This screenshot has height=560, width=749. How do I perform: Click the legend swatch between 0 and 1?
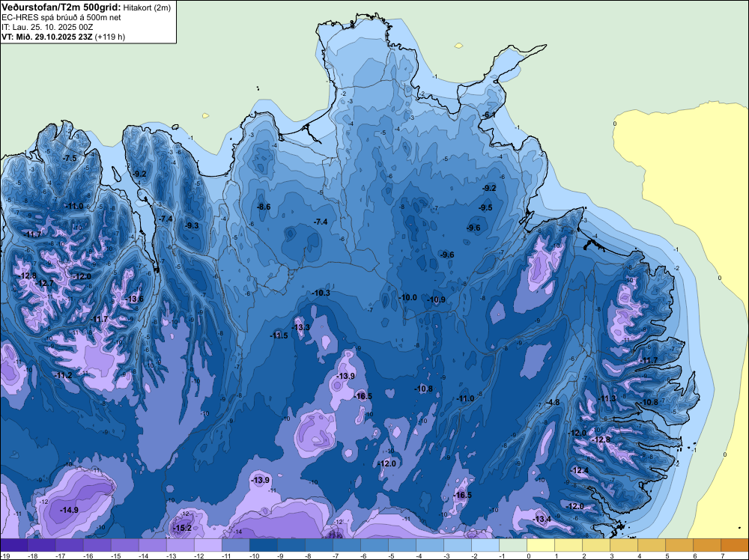click(541, 545)
